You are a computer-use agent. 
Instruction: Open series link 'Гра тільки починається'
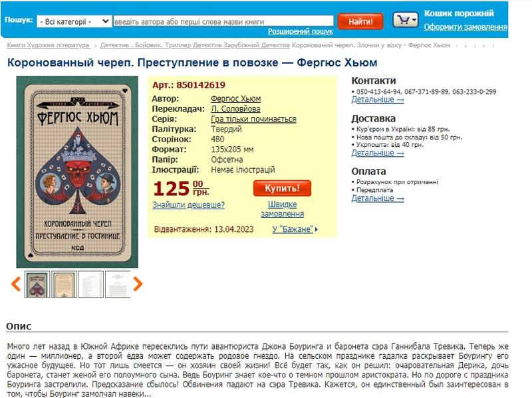(x=253, y=119)
